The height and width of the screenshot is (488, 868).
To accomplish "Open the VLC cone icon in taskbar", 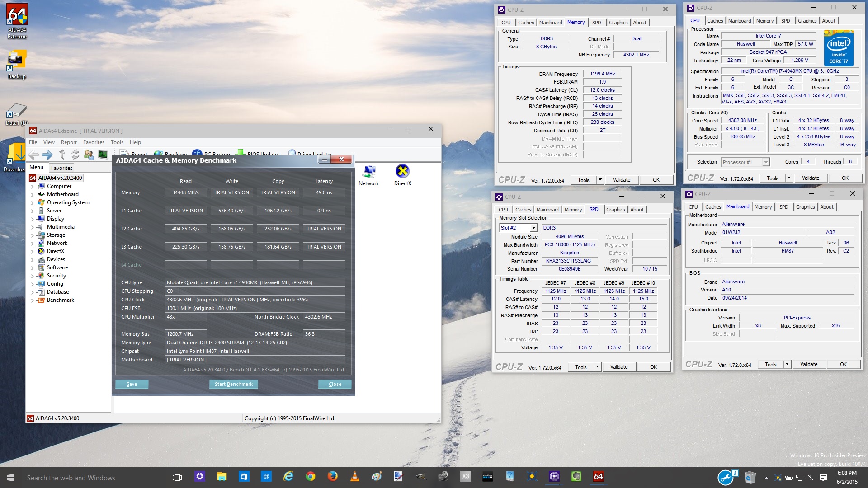I will tap(355, 477).
